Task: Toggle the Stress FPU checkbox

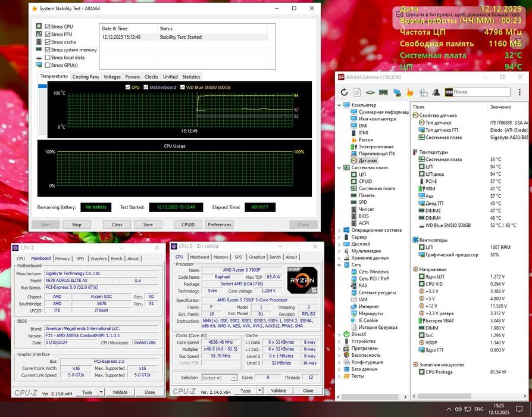Action: 48,35
